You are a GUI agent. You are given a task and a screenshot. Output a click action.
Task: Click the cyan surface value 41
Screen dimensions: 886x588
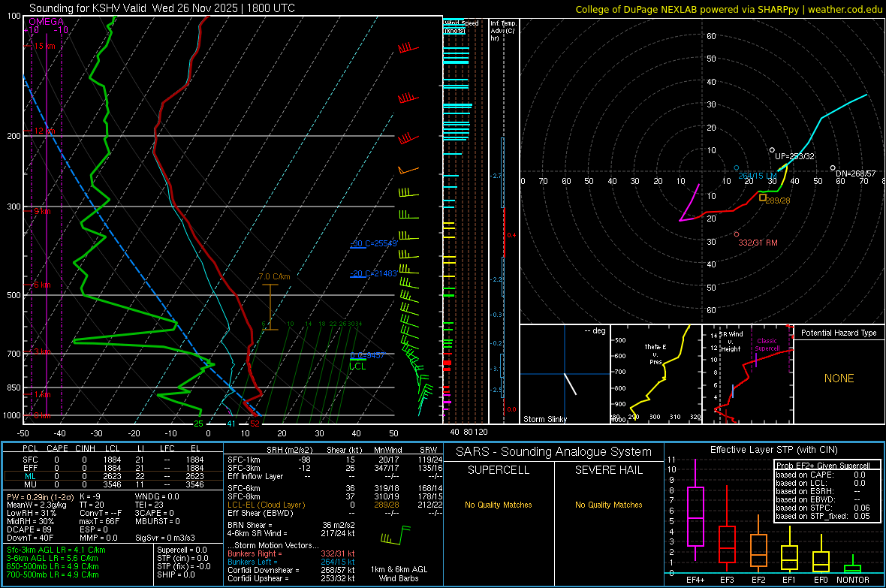tap(231, 424)
